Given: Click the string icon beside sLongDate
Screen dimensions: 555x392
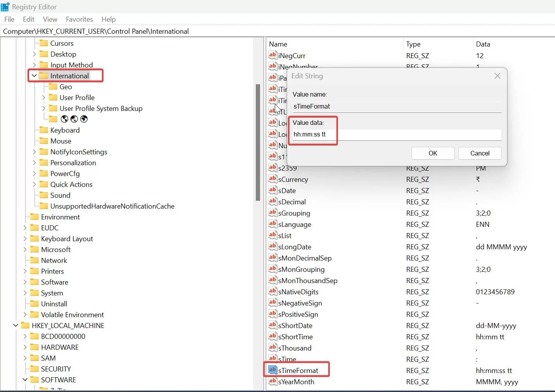Looking at the screenshot, I should [x=272, y=247].
